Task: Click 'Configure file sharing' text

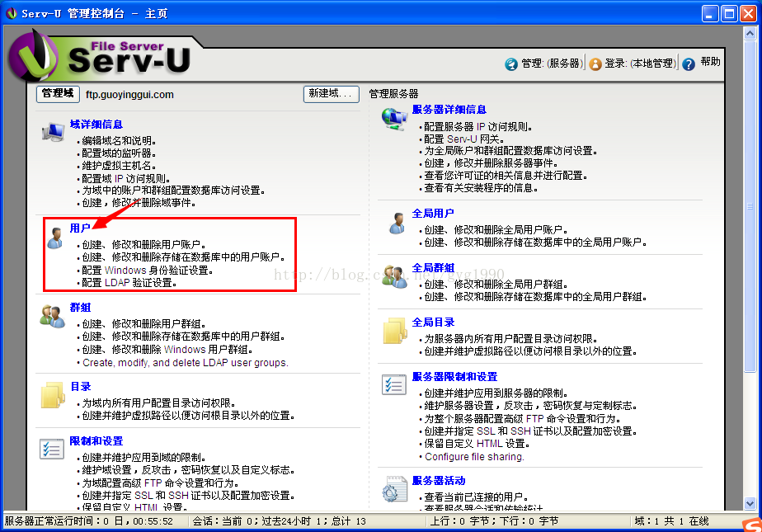Action: click(474, 457)
